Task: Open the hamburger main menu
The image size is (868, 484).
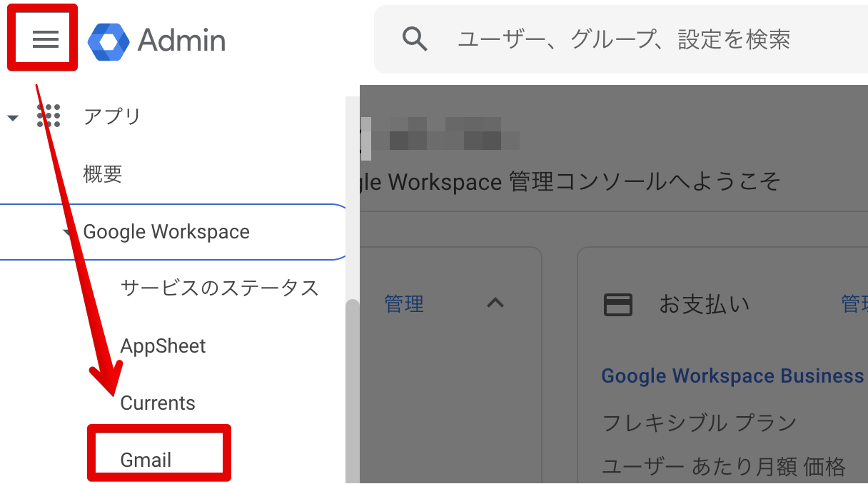Action: 45,39
